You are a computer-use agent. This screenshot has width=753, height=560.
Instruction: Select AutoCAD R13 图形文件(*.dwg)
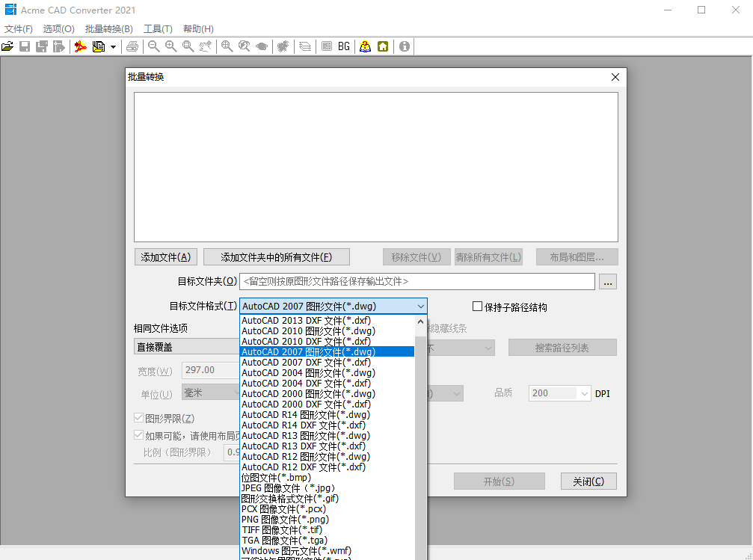point(327,436)
